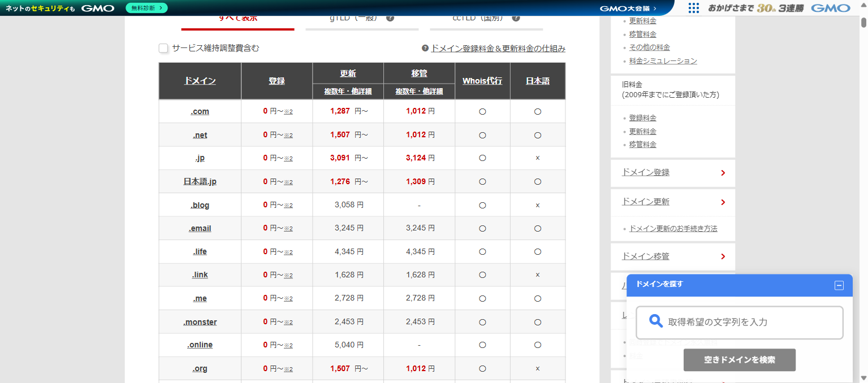Open ドメイン登録料金＆更新料金の仕組み link
Viewport: 868px width, 383px height.
click(498, 49)
